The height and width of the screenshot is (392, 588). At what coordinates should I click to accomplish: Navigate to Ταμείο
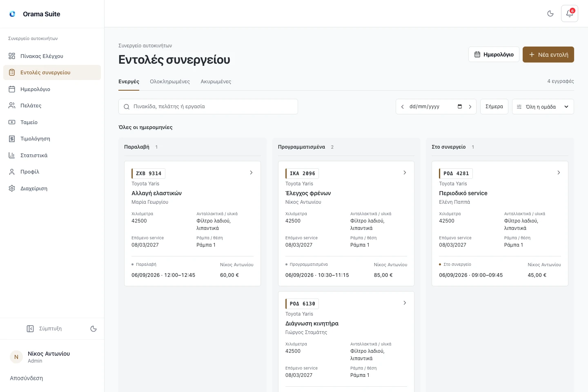tap(52, 122)
